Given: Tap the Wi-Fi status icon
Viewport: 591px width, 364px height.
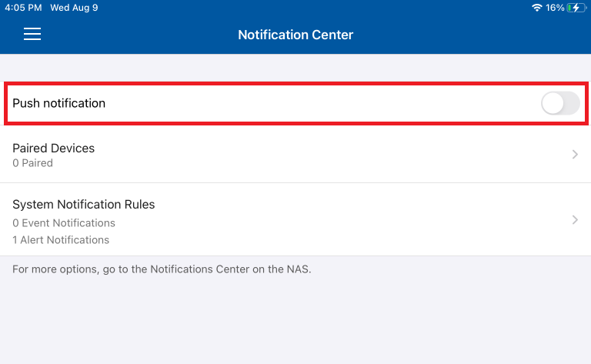Looking at the screenshot, I should tap(536, 8).
